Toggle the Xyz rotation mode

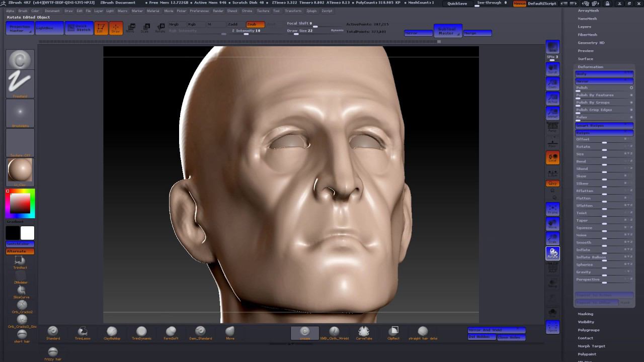tap(552, 184)
